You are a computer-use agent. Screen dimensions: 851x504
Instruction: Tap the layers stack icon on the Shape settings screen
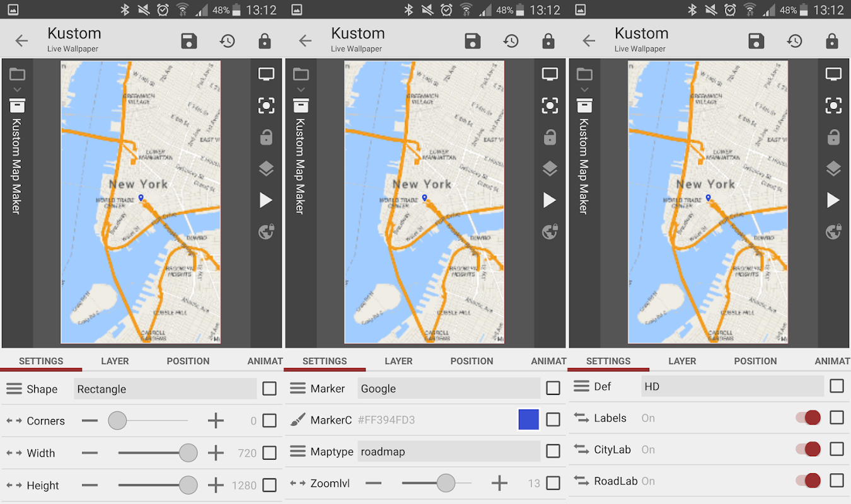coord(266,169)
